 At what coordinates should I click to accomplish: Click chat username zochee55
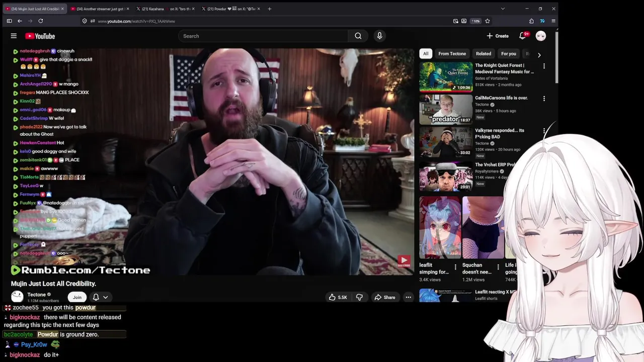[26, 307]
